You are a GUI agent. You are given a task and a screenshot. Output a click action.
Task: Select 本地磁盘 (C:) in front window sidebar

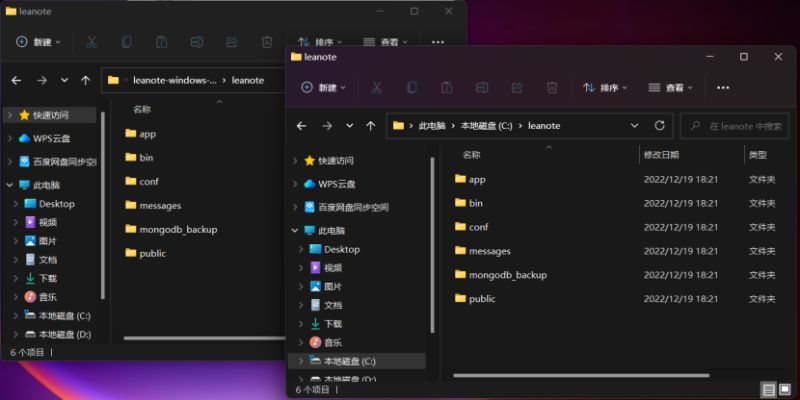(x=357, y=361)
